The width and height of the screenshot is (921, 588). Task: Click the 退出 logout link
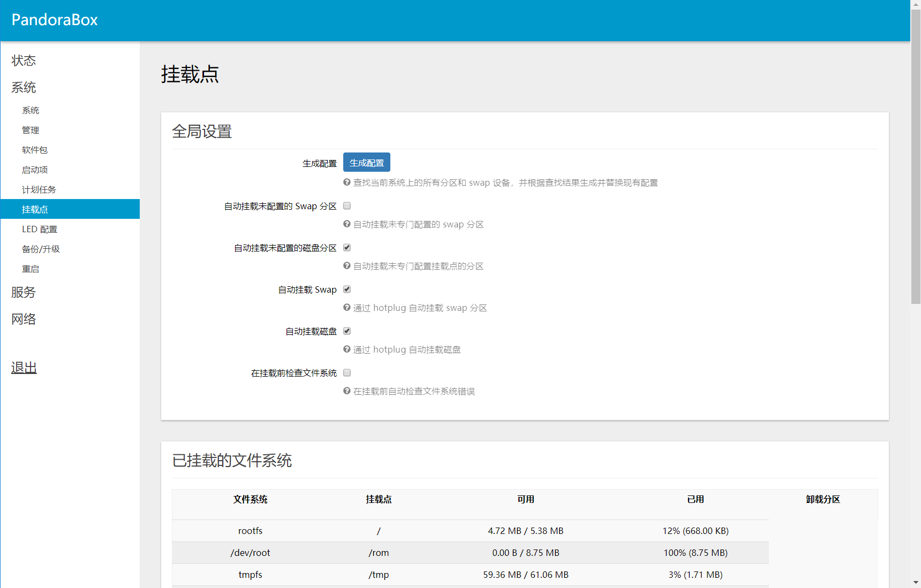24,368
